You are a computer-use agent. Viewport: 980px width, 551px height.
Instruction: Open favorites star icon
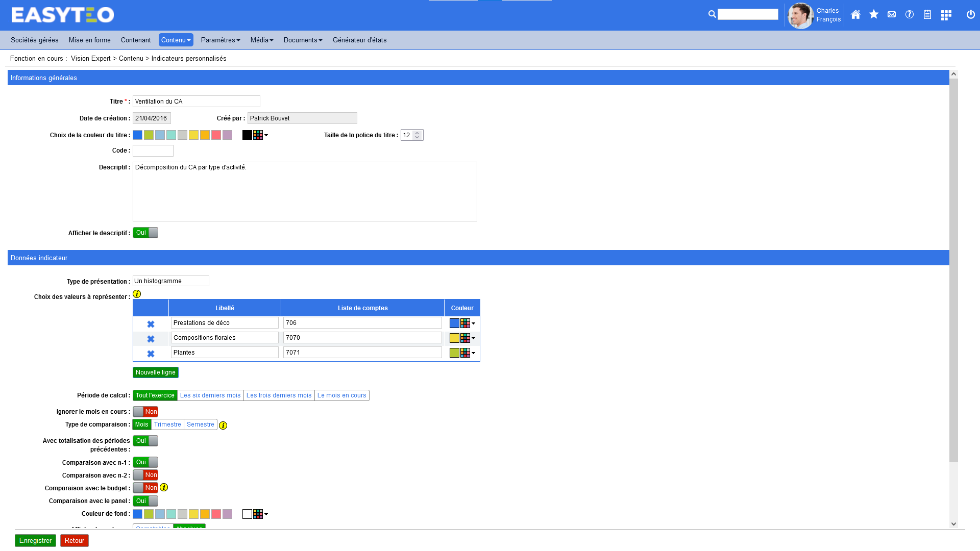(x=874, y=15)
